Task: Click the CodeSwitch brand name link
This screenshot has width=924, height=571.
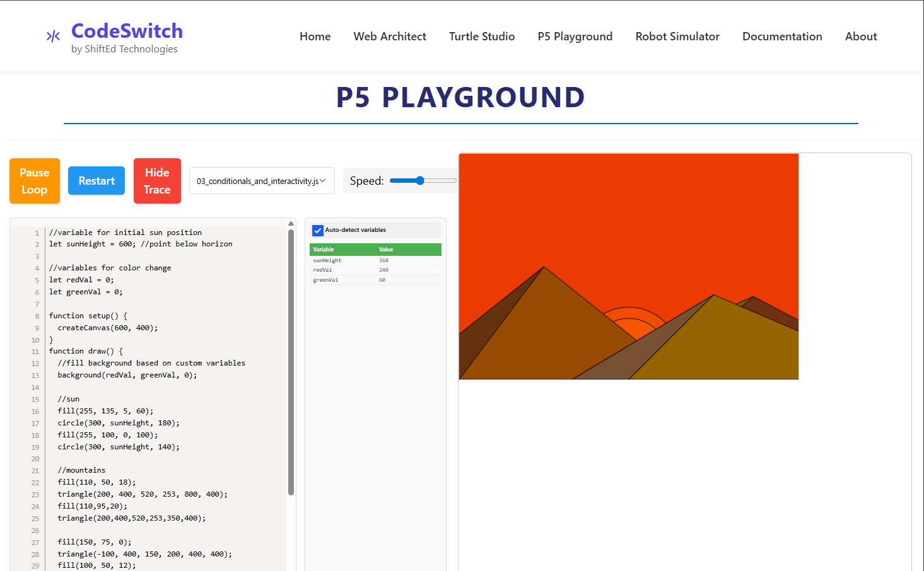Action: (x=127, y=31)
